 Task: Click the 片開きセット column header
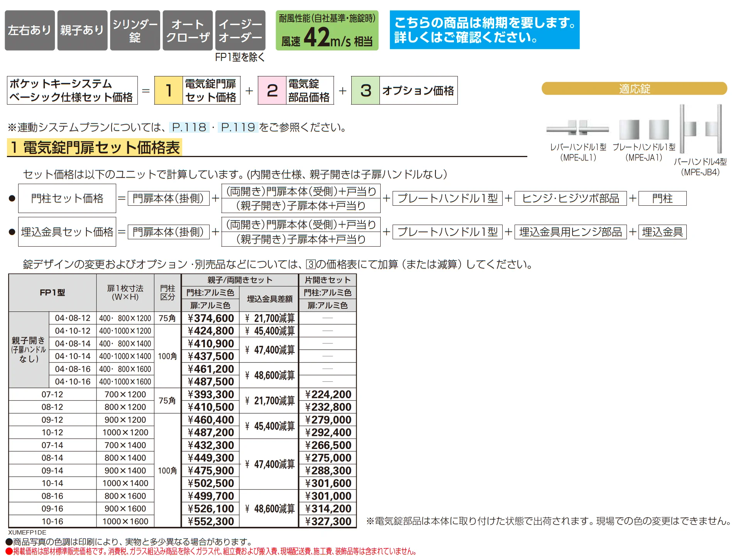327,280
